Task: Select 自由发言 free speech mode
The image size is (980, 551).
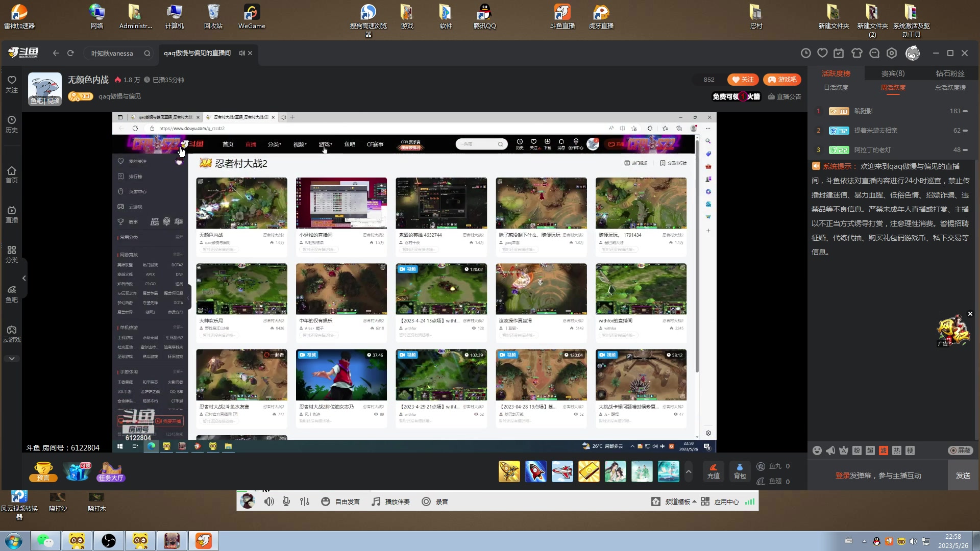Action: click(x=340, y=502)
